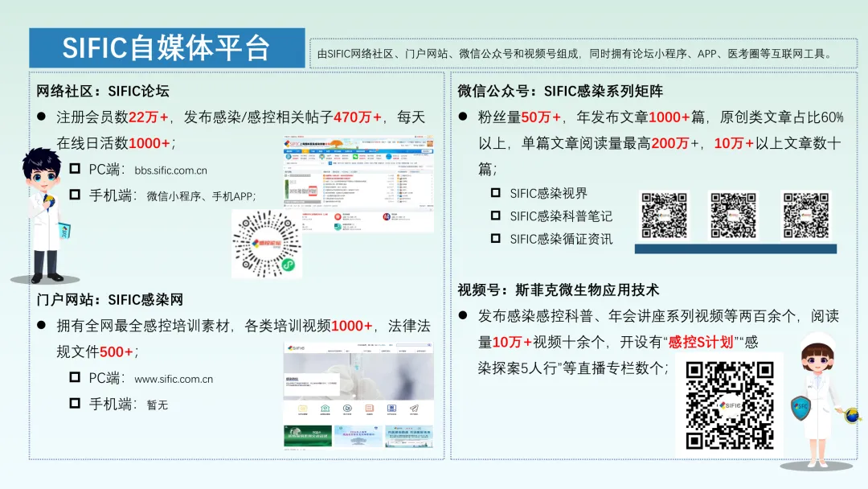
Task: Tick the SIFIC感染科普笔记 checkbox
Action: 495,216
